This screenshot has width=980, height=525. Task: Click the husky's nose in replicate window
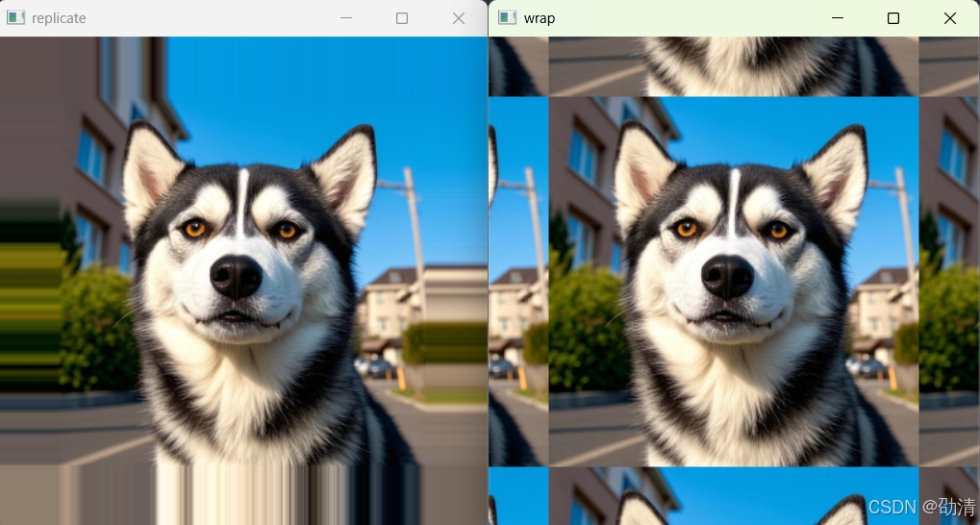(237, 276)
